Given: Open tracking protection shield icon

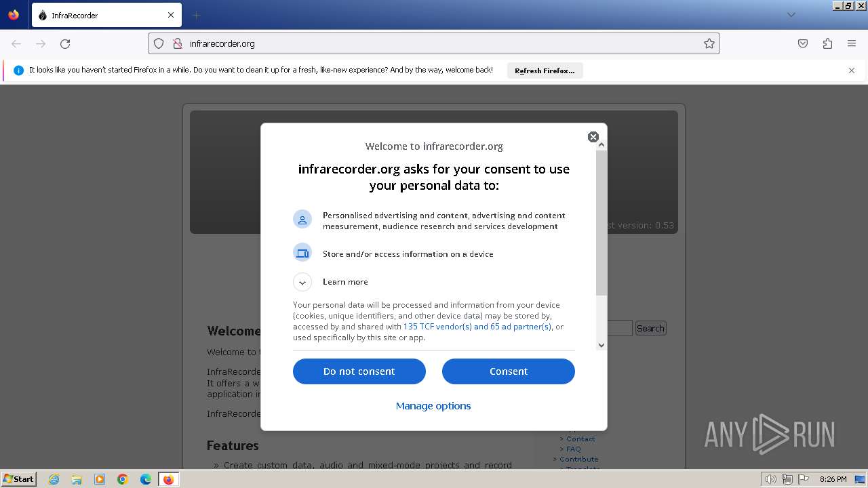Looking at the screenshot, I should tap(159, 43).
